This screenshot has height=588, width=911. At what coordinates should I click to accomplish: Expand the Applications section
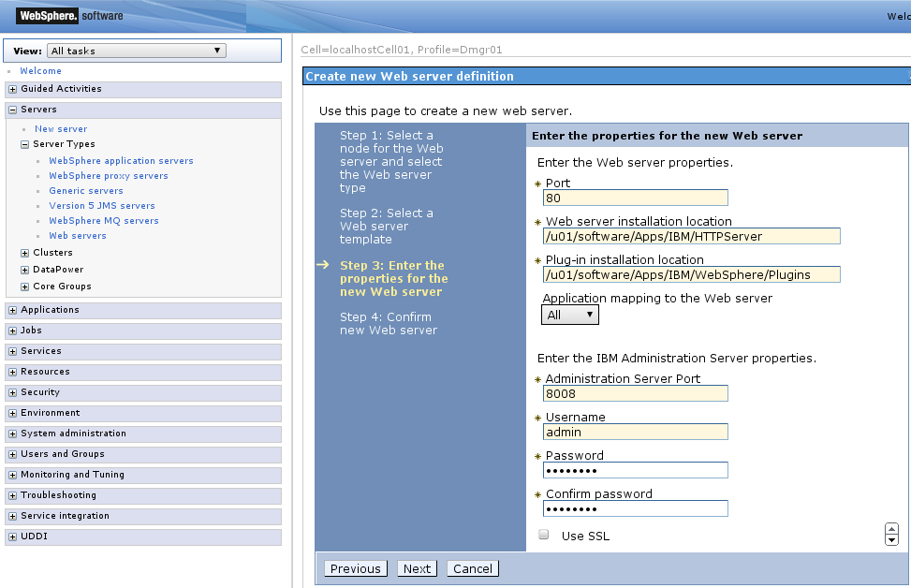pyautogui.click(x=13, y=310)
